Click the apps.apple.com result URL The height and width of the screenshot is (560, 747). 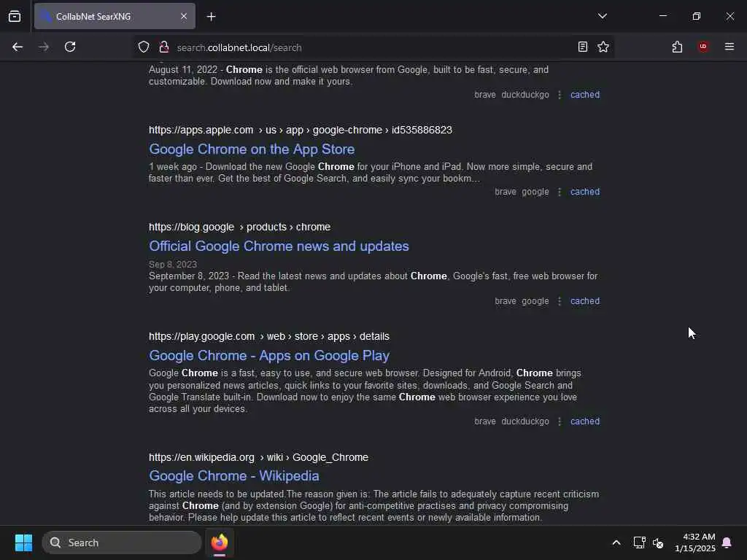tap(300, 130)
